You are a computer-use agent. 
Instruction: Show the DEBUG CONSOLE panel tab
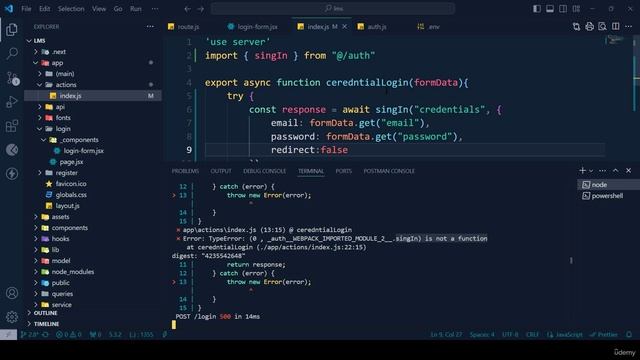click(x=264, y=171)
